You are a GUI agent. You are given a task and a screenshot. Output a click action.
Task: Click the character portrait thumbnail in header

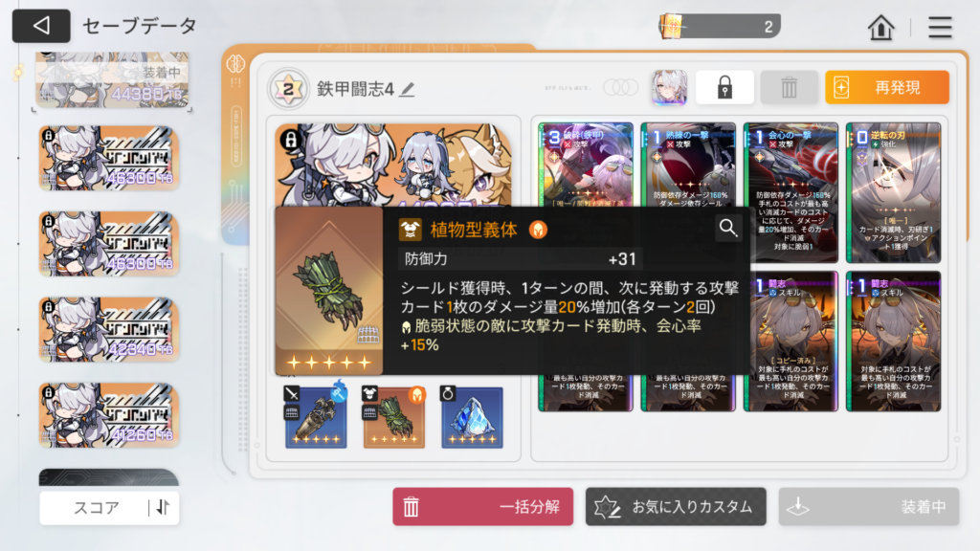[669, 87]
